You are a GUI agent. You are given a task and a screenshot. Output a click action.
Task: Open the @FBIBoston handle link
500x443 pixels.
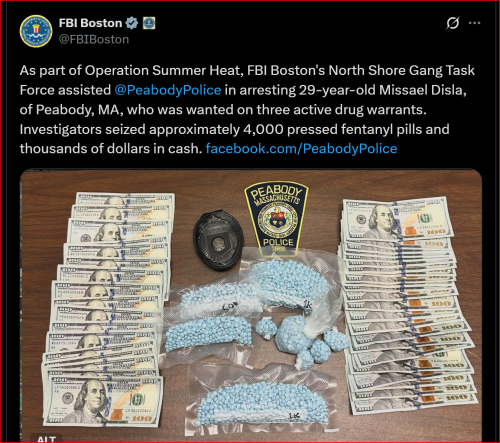(x=94, y=39)
